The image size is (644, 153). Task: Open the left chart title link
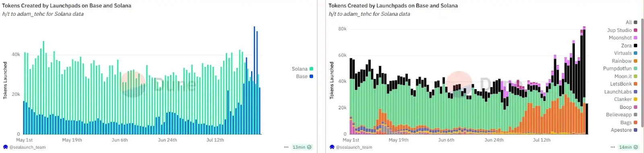coord(67,6)
